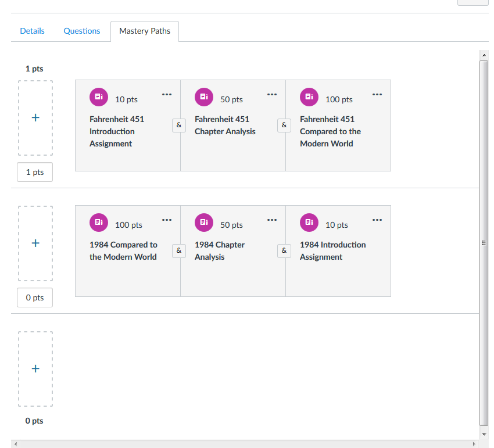The width and height of the screenshot is (494, 448).
Task: Switch to the Questions tab
Action: point(82,31)
